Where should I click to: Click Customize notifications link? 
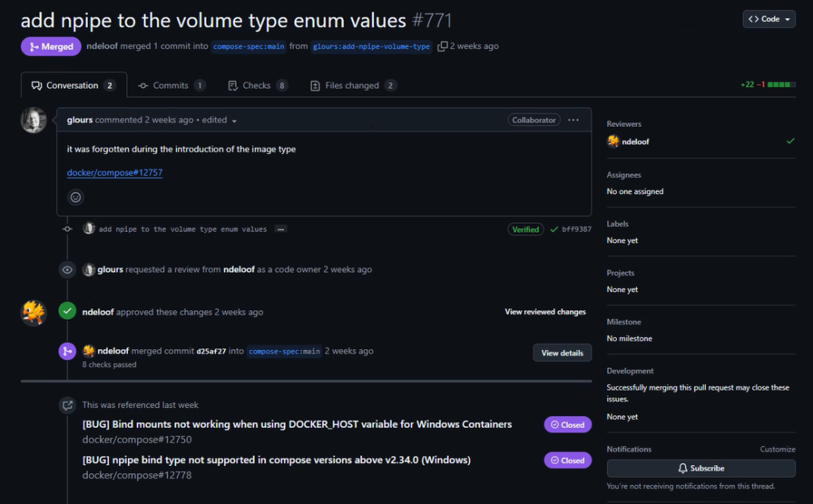click(x=777, y=449)
